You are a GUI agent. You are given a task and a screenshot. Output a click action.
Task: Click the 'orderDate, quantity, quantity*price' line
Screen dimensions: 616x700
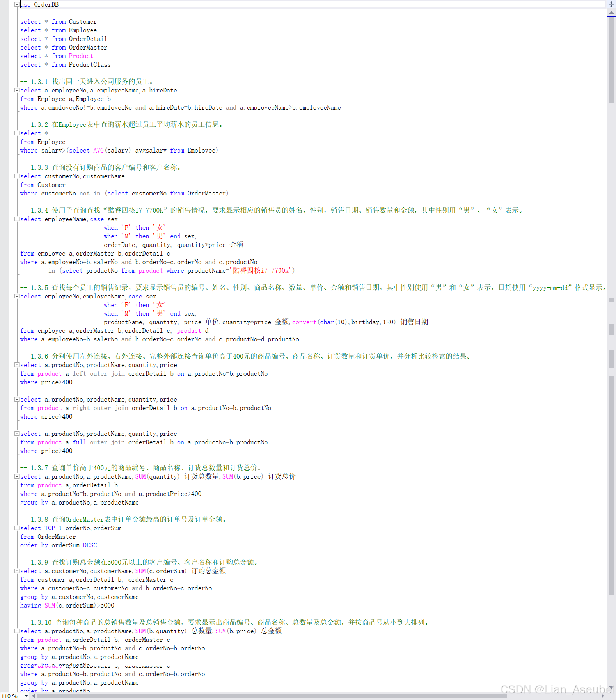coord(174,245)
